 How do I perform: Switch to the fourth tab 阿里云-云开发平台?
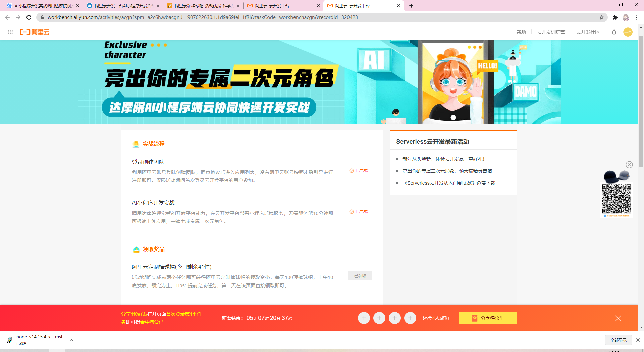coord(283,6)
